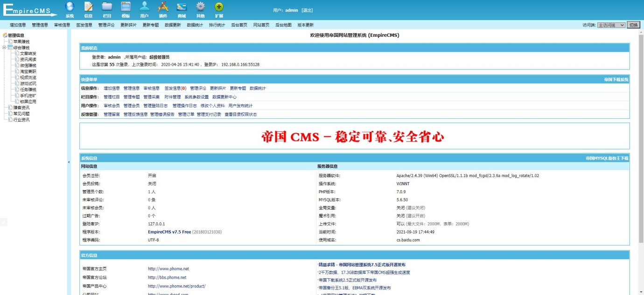Log out using the [退出] link

tap(307, 10)
